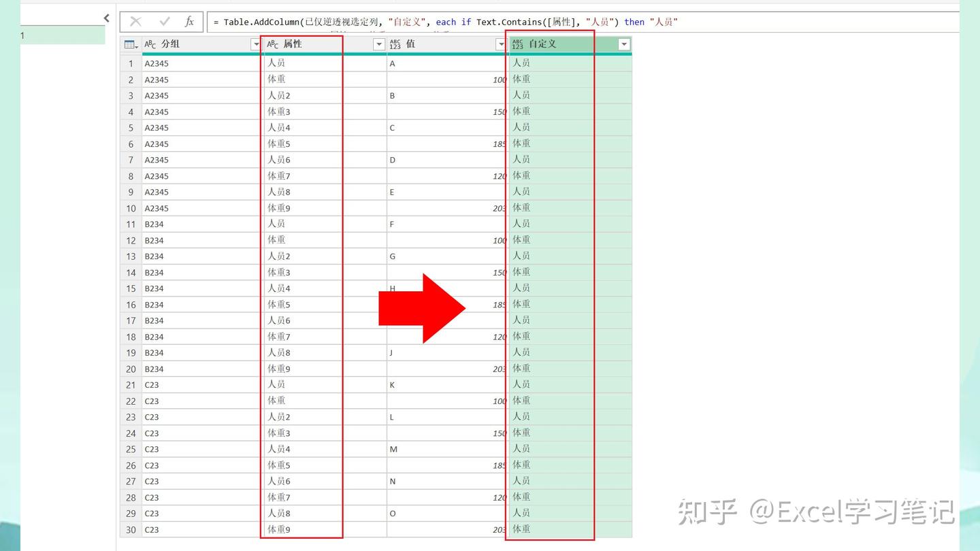Click the 自定义 cell 人员 in row 1
980x551 pixels.
click(x=570, y=63)
